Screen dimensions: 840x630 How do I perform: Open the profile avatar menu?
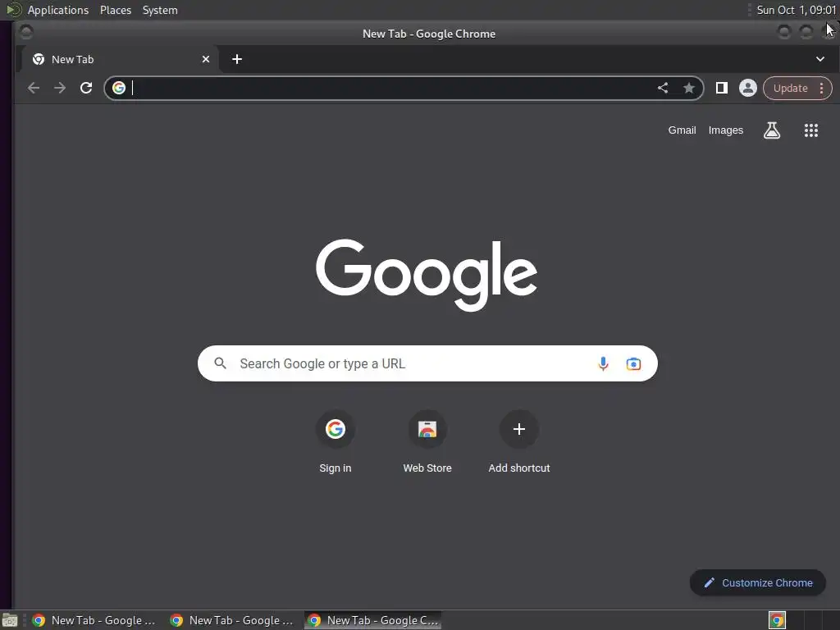pos(748,88)
